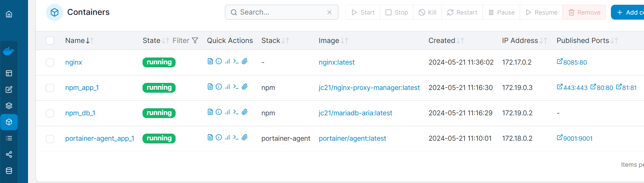Click the Stop button
The height and width of the screenshot is (183, 644).
(x=396, y=13)
